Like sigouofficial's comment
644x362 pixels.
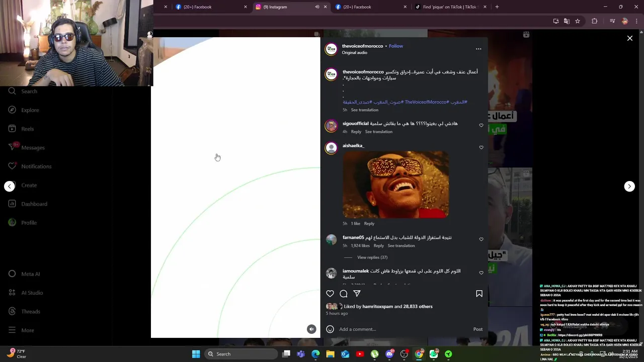(481, 125)
